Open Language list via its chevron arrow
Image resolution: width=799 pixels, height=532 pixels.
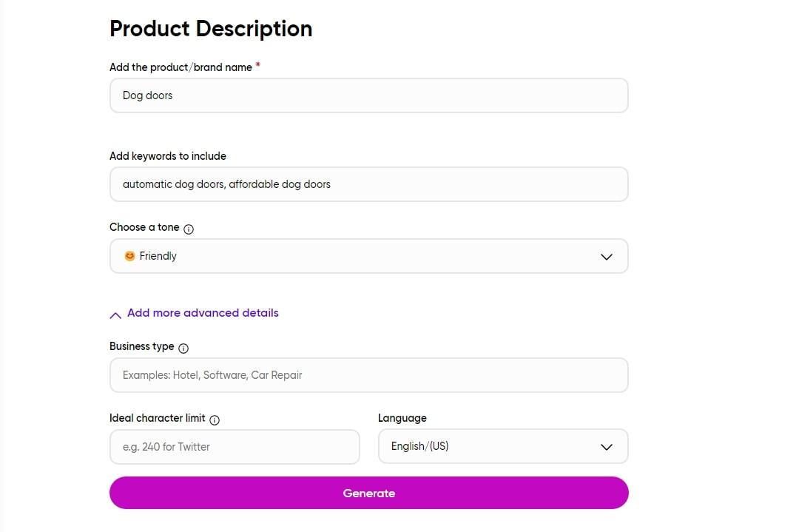(607, 447)
